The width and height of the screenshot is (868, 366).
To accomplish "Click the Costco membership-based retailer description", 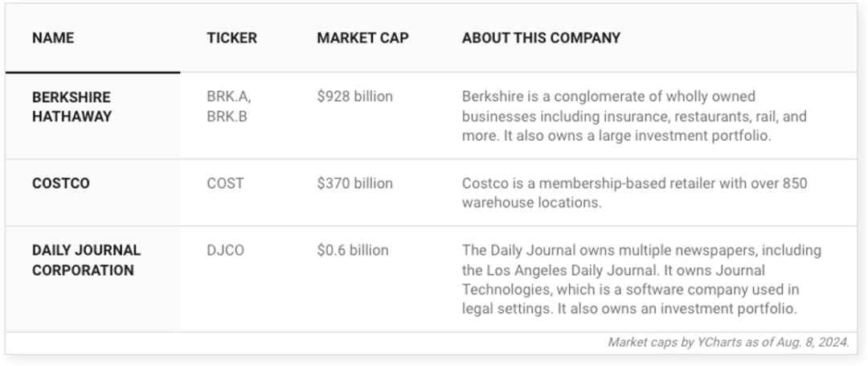I will (x=634, y=193).
